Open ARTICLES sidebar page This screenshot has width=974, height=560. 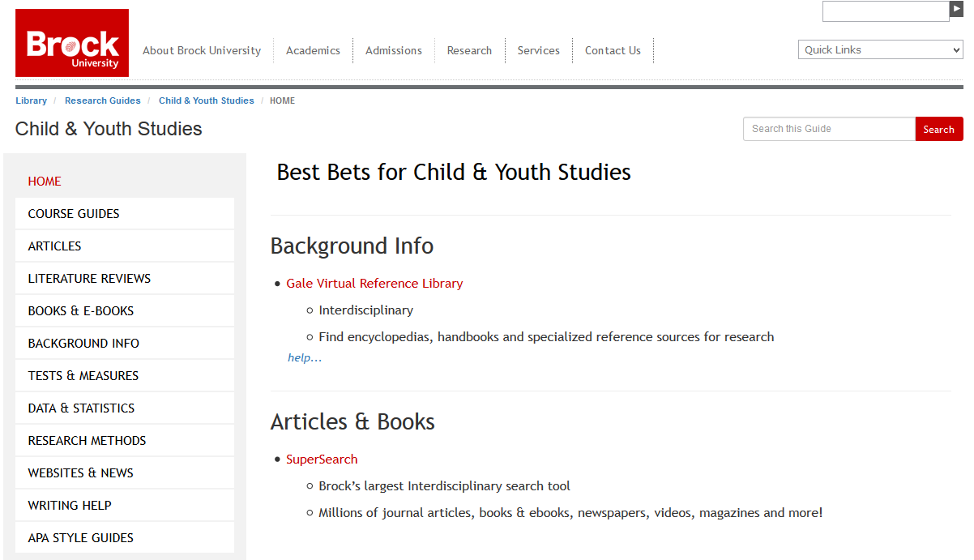125,246
